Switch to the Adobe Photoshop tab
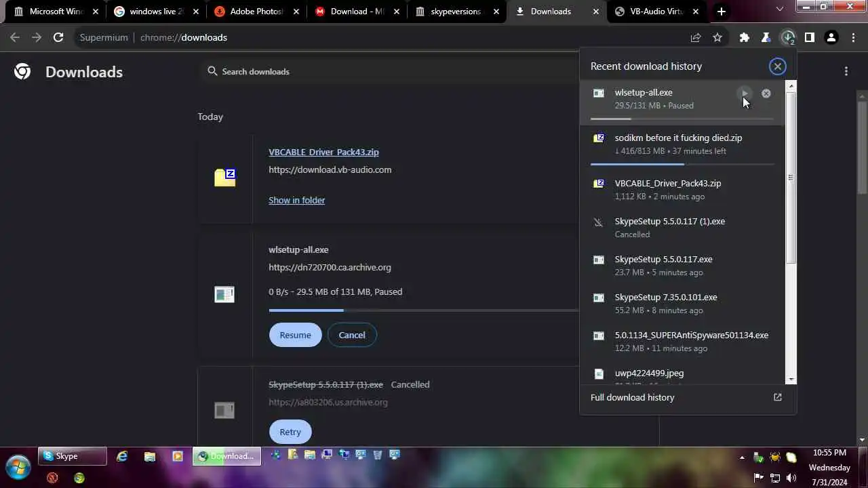This screenshot has width=868, height=488. coord(256,12)
